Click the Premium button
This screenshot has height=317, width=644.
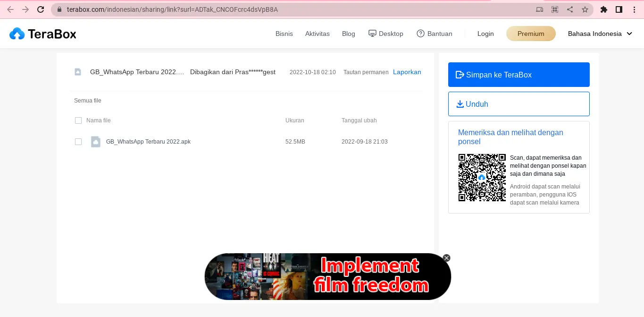(x=531, y=34)
